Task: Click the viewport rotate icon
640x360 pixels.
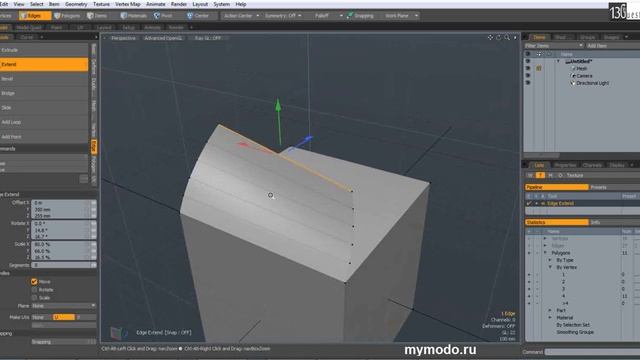Action: coord(498,37)
